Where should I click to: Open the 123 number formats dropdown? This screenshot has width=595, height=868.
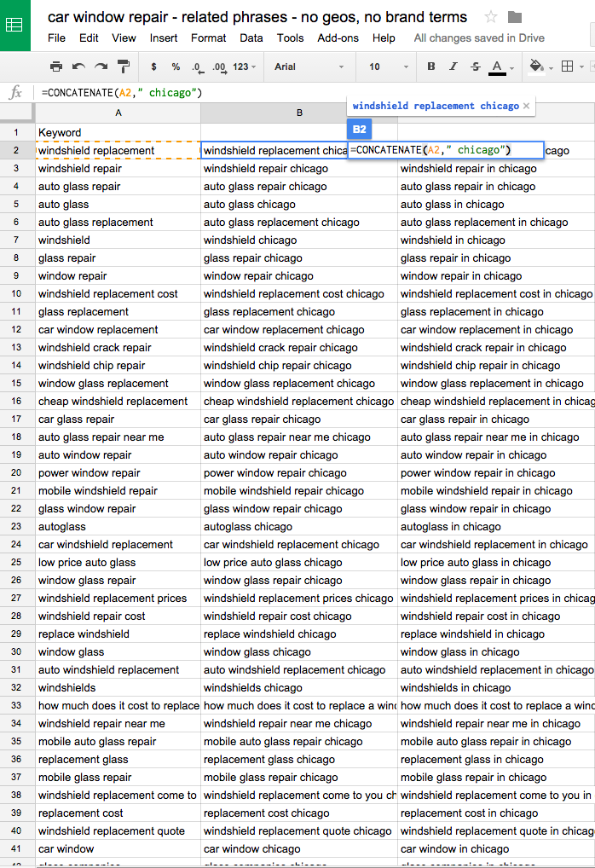(x=245, y=67)
